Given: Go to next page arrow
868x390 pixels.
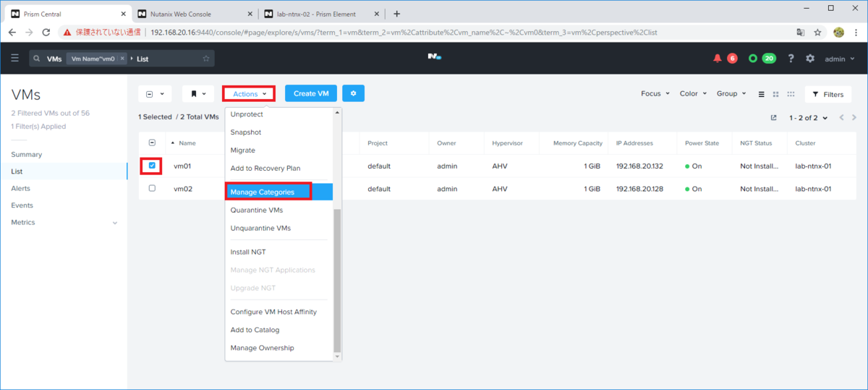Looking at the screenshot, I should click(x=854, y=117).
